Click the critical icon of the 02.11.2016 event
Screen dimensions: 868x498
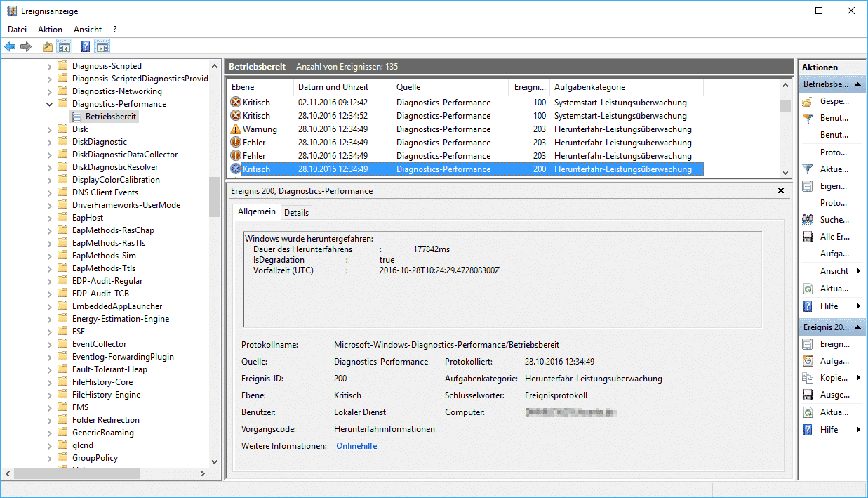click(236, 103)
